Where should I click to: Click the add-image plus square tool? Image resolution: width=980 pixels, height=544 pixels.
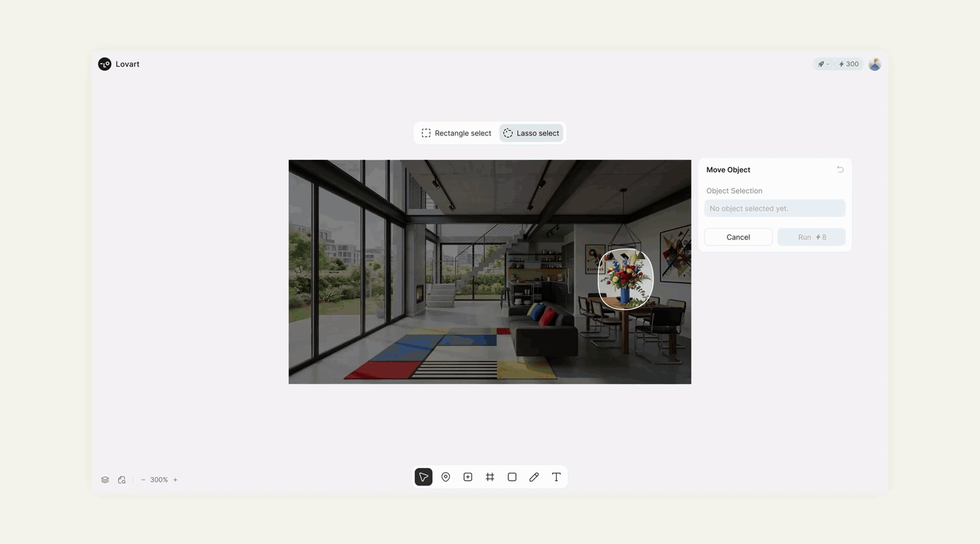[468, 477]
